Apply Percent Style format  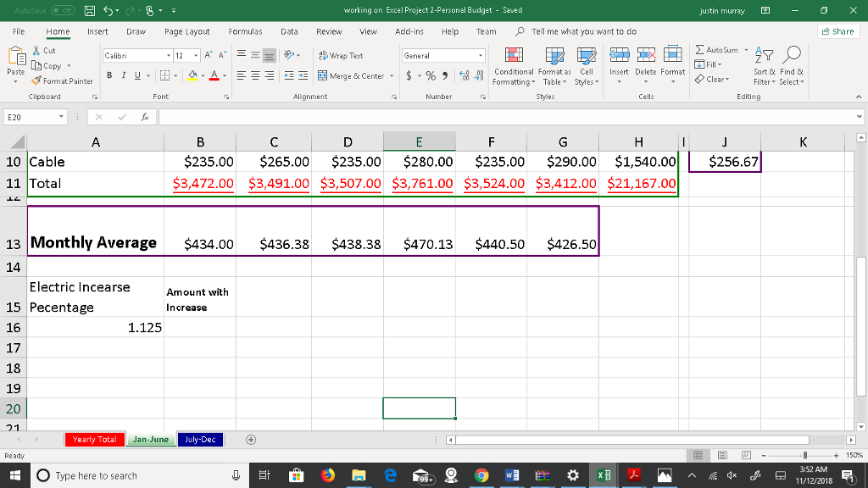431,75
